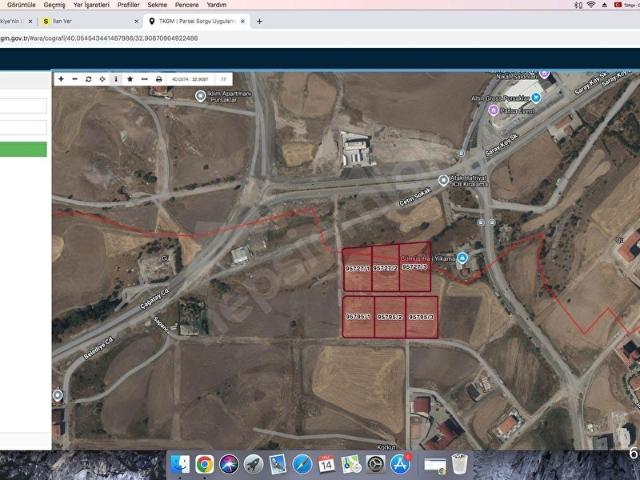Click the upper input field in left panel

click(x=23, y=106)
